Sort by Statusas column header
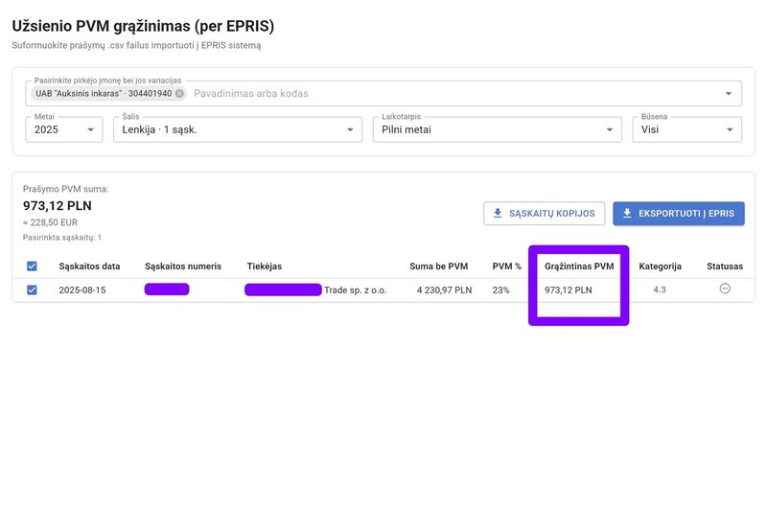Viewport: 767px width, 532px height. [x=725, y=266]
